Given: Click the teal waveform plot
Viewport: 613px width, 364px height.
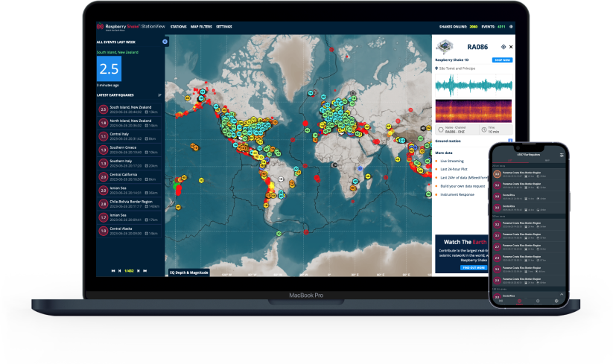Looking at the screenshot, I should (474, 86).
